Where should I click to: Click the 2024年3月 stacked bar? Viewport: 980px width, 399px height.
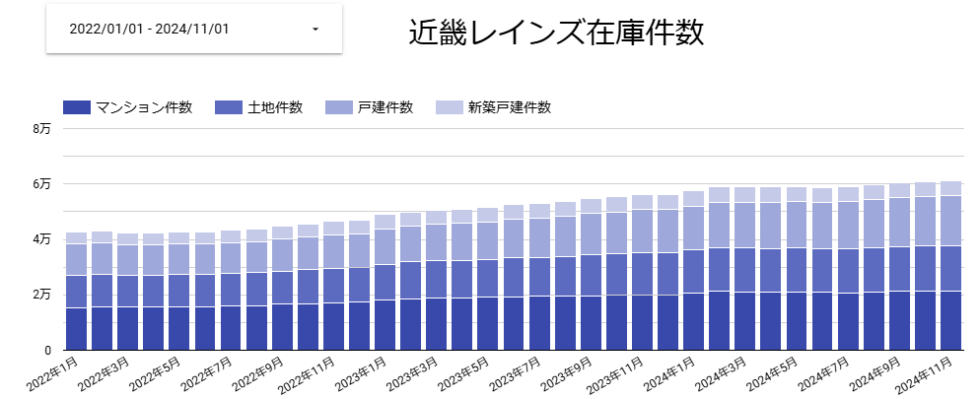[745, 269]
